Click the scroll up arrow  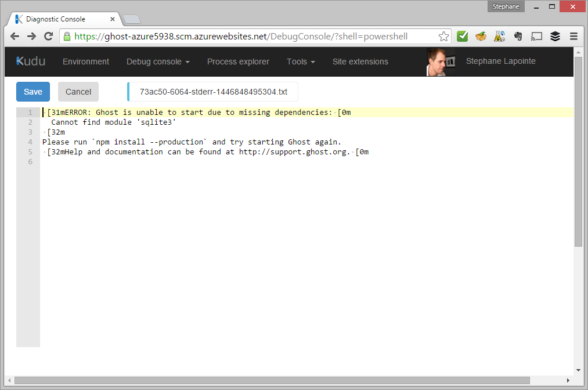click(578, 52)
